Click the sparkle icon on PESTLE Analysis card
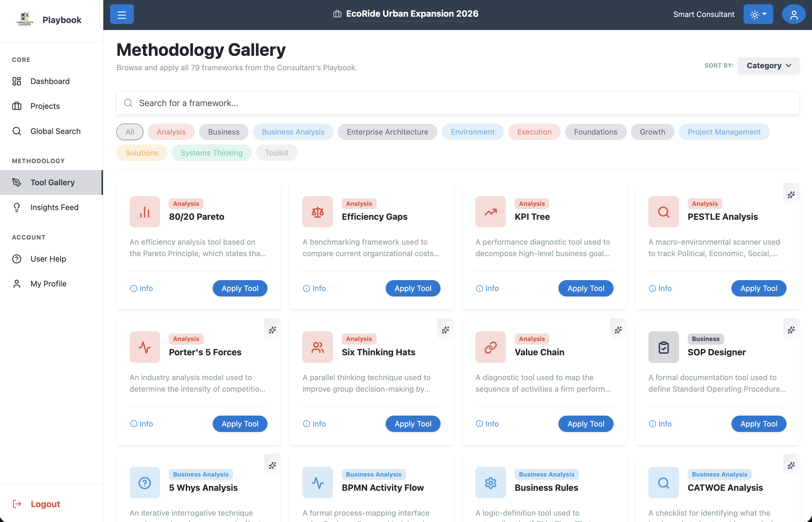Screen dimensions: 812x522 [791, 195]
